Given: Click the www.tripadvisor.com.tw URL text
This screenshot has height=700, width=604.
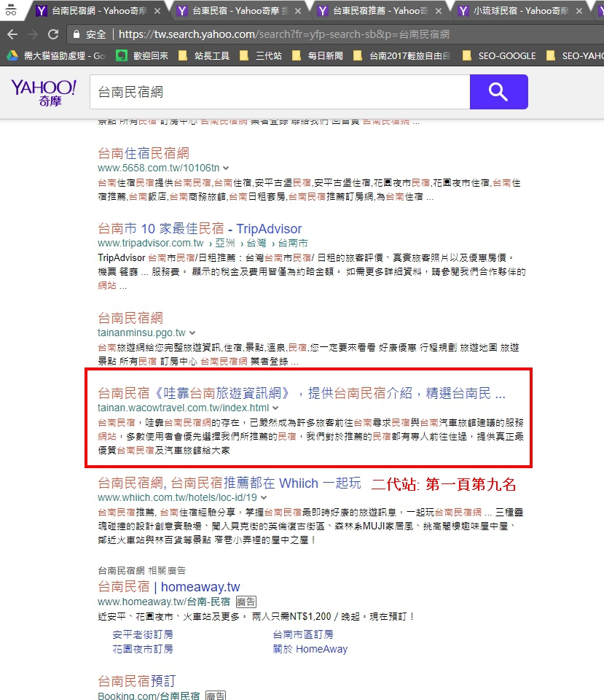Looking at the screenshot, I should [150, 244].
